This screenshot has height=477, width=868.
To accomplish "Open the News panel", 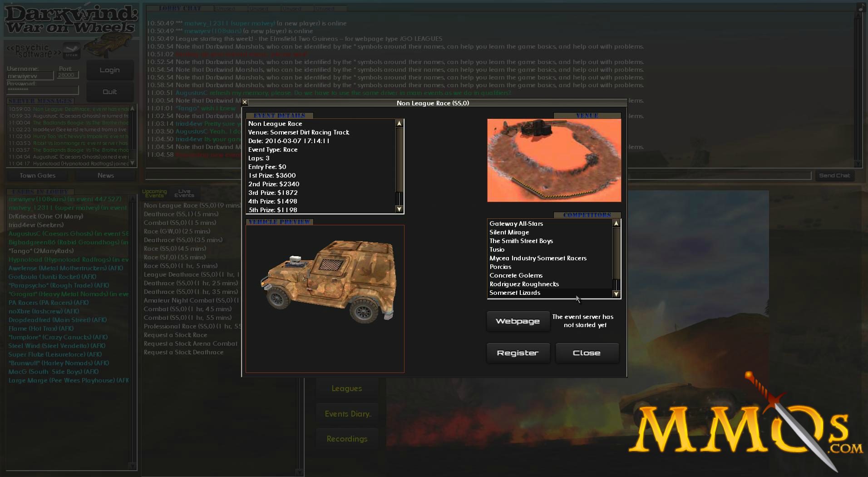I will (106, 175).
